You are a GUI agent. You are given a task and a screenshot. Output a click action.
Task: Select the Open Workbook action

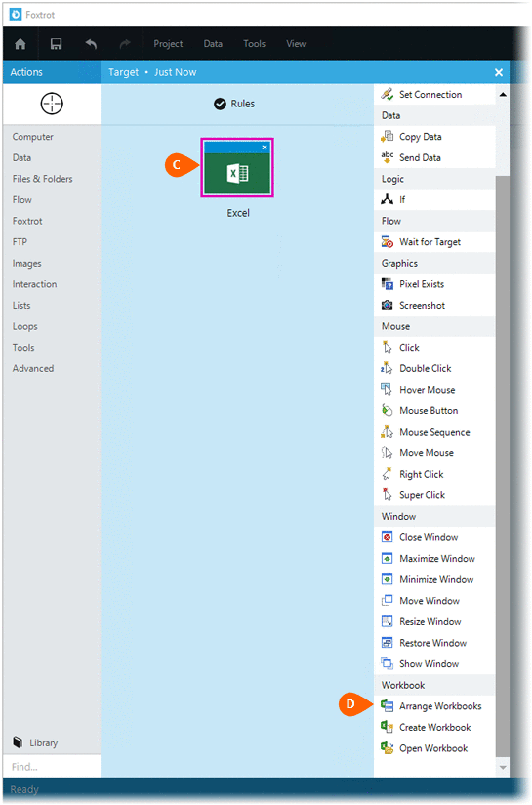[434, 748]
